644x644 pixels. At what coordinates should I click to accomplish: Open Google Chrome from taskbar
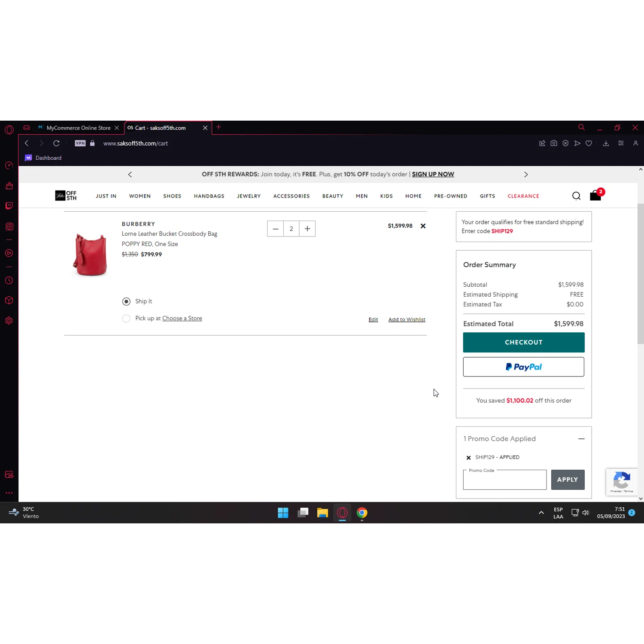pos(362,513)
